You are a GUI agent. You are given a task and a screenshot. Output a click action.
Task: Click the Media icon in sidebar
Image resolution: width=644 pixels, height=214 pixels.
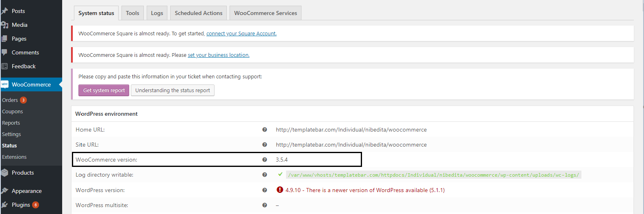[5, 25]
